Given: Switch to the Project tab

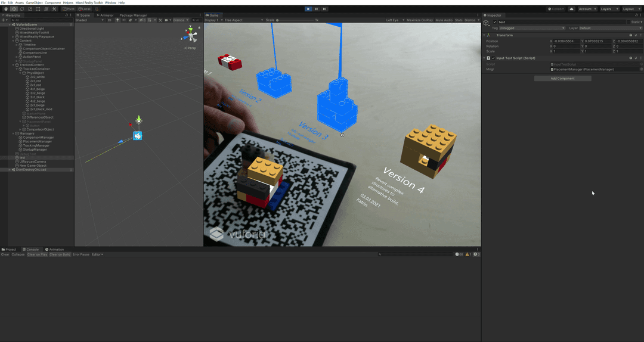Looking at the screenshot, I should [x=9, y=249].
